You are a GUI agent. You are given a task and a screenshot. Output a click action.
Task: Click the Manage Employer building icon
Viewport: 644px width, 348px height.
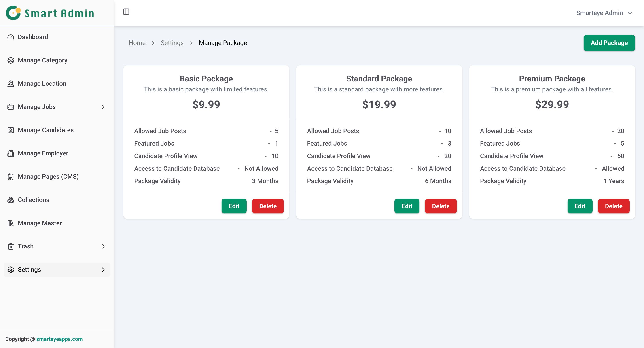[x=11, y=153]
